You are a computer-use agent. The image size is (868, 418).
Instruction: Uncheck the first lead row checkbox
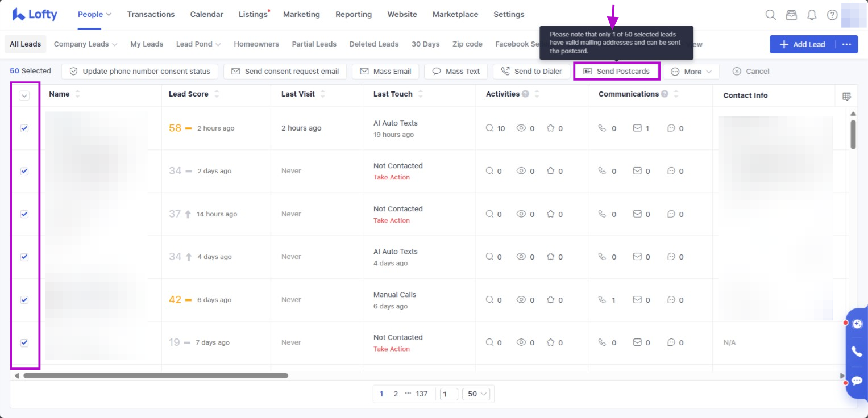pyautogui.click(x=24, y=128)
